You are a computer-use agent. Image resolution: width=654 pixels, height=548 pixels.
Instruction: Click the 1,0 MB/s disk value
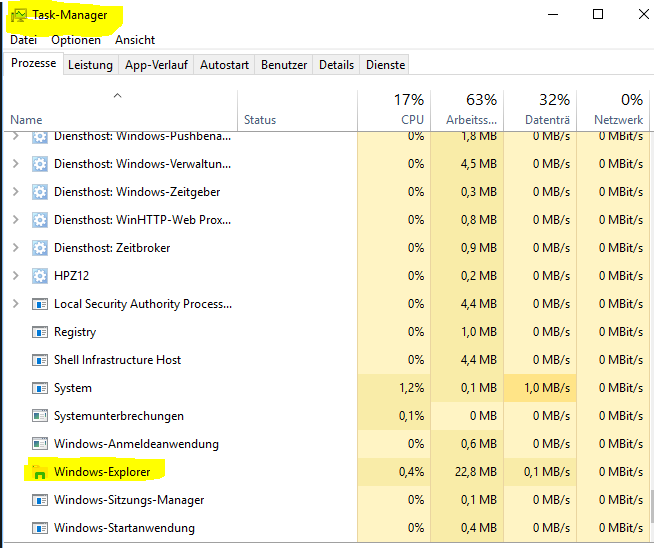pyautogui.click(x=547, y=388)
